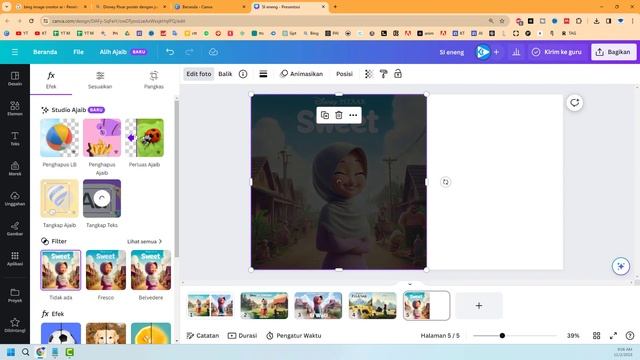This screenshot has width=640, height=360.
Task: Open Elemen sidebar panel
Action: [15, 109]
